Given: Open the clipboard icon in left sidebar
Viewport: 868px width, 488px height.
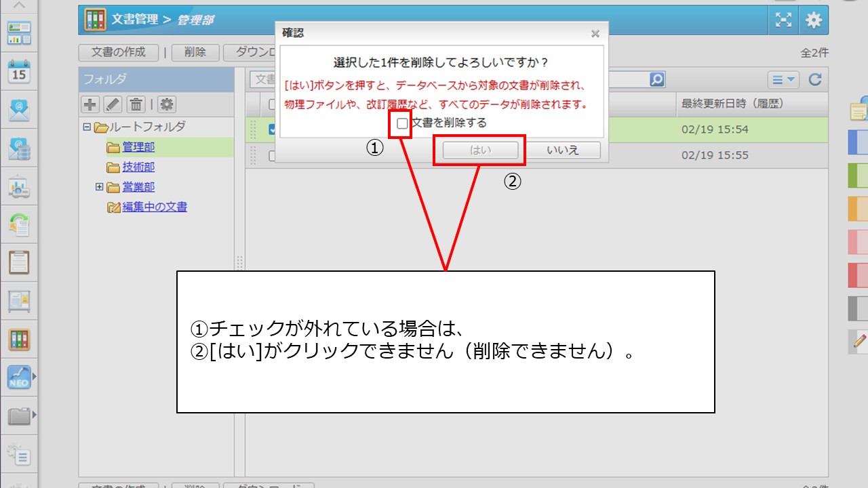Looking at the screenshot, I should 19,262.
